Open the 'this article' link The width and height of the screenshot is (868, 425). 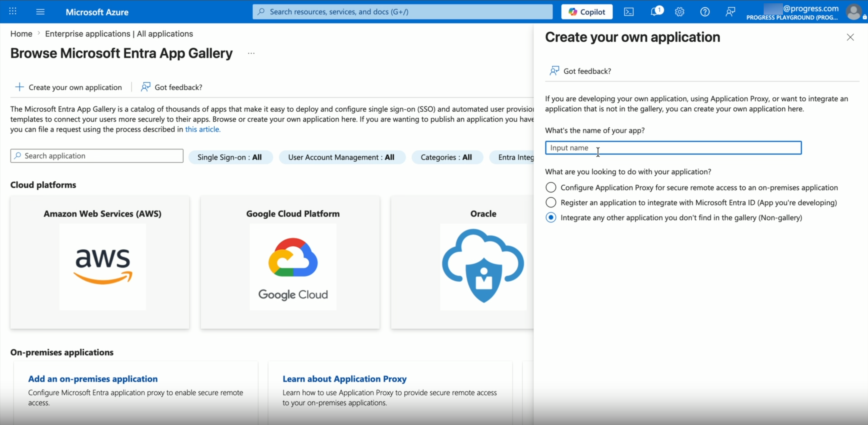click(203, 129)
